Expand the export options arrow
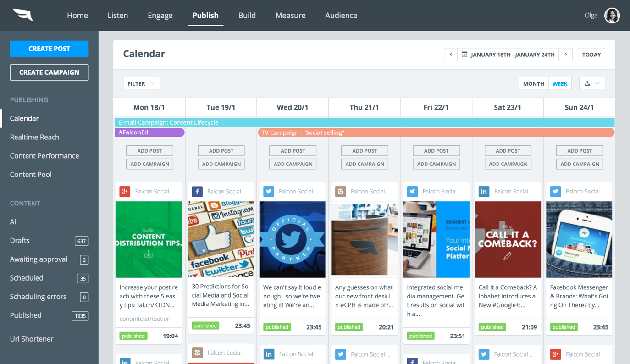630x364 pixels. point(597,83)
